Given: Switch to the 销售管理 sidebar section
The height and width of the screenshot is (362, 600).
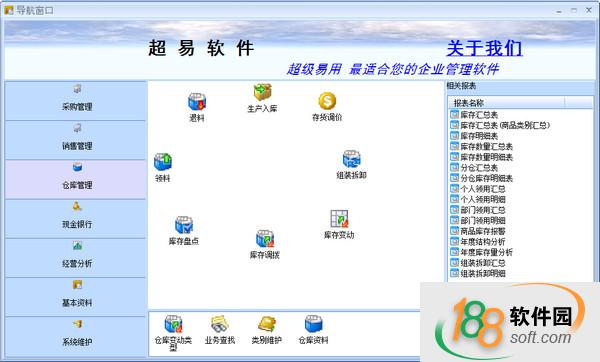Looking at the screenshot, I should [x=76, y=140].
